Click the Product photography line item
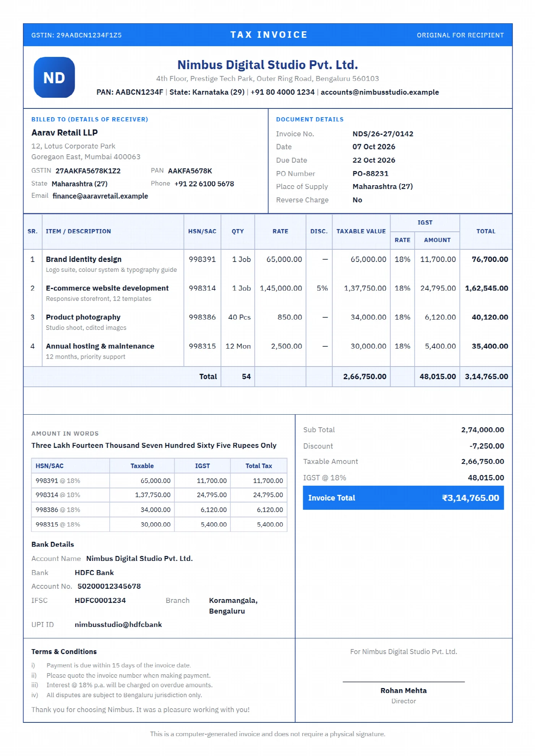Screen dimensions: 535x756 point(83,317)
